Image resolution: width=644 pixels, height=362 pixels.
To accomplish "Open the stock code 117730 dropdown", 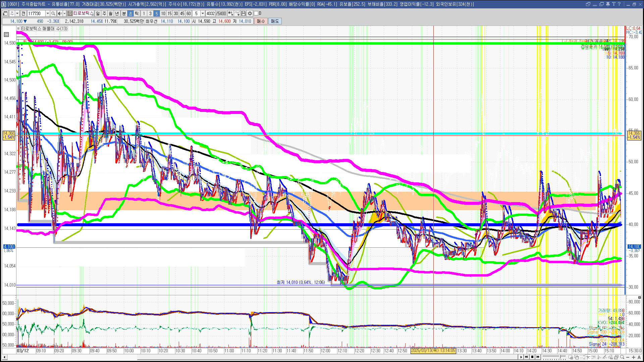I will 48,13.
